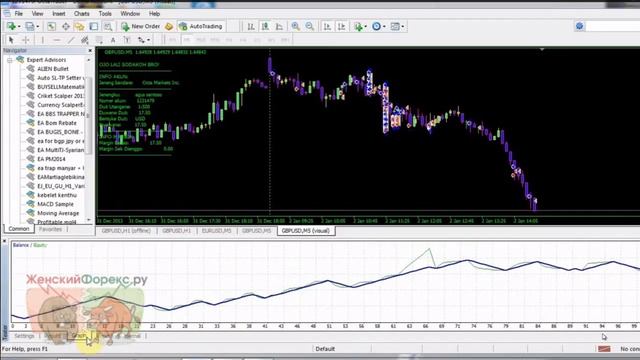Switch to the D1 timeframe

257,40
